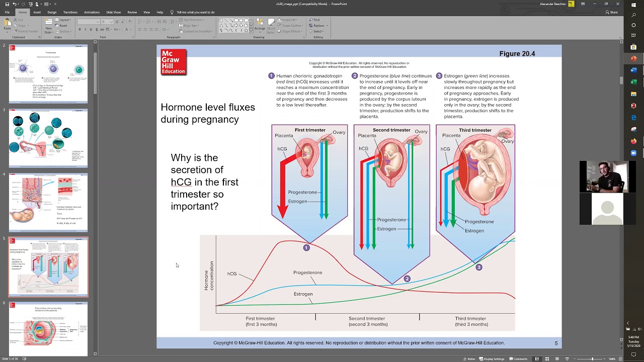This screenshot has width=644, height=362.
Task: Switch to the Animations tab
Action: [92, 12]
